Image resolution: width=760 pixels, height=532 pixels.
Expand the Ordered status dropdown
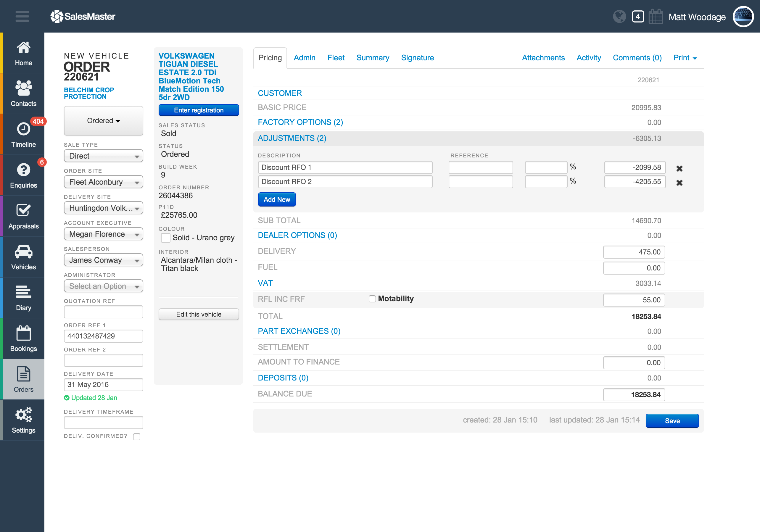(x=103, y=121)
